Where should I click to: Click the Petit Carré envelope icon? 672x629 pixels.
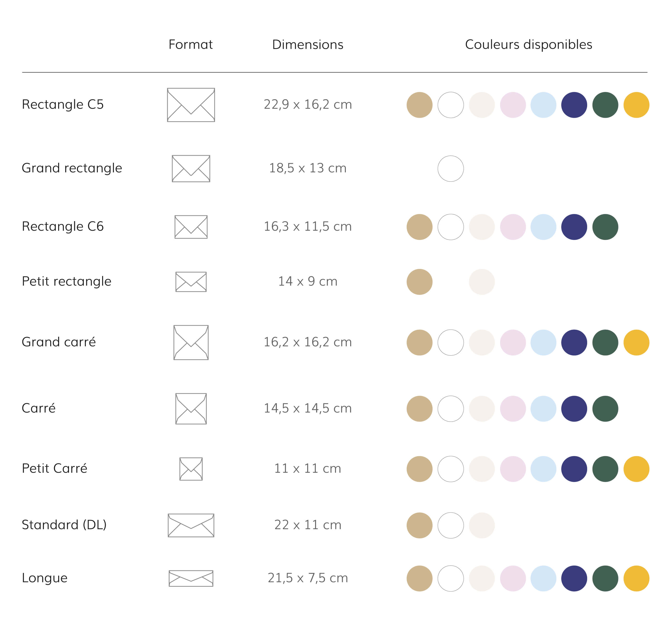click(x=191, y=469)
